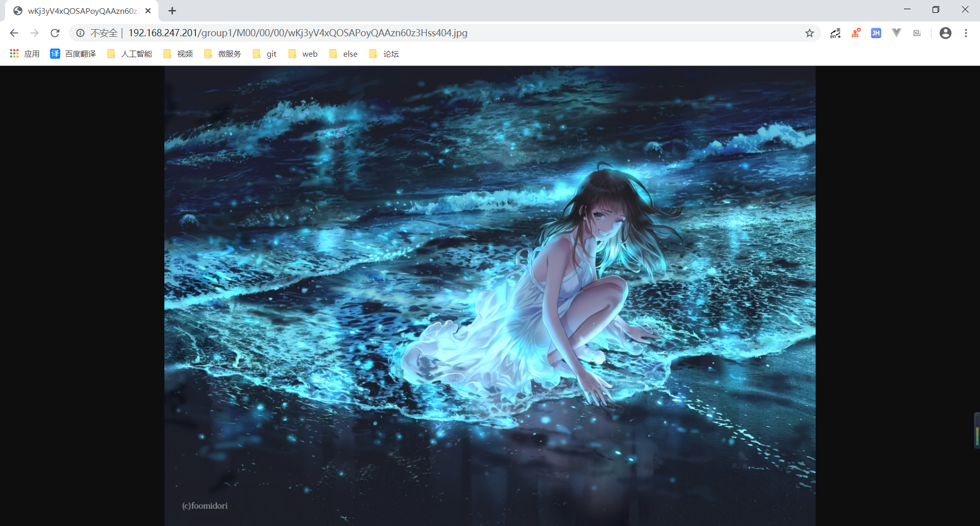Open the 应用 apps shortcut
The height and width of the screenshot is (526, 980).
(24, 54)
